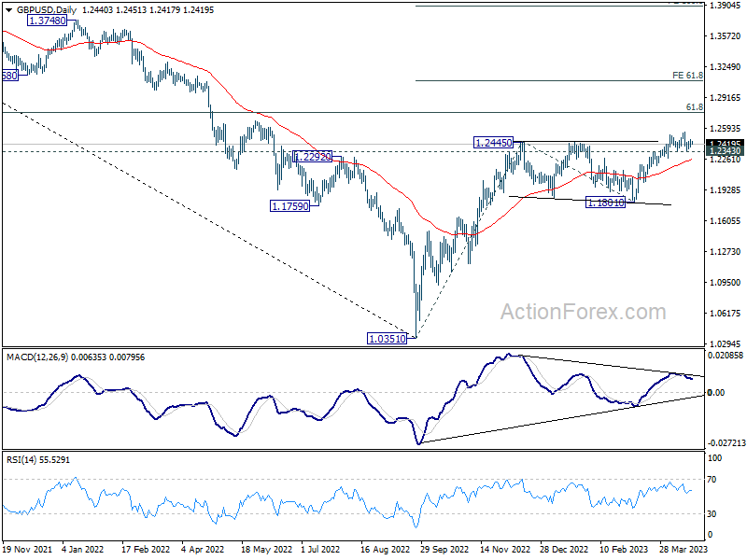Click the 1.02945 price axis value
747x560 pixels.
coord(726,343)
